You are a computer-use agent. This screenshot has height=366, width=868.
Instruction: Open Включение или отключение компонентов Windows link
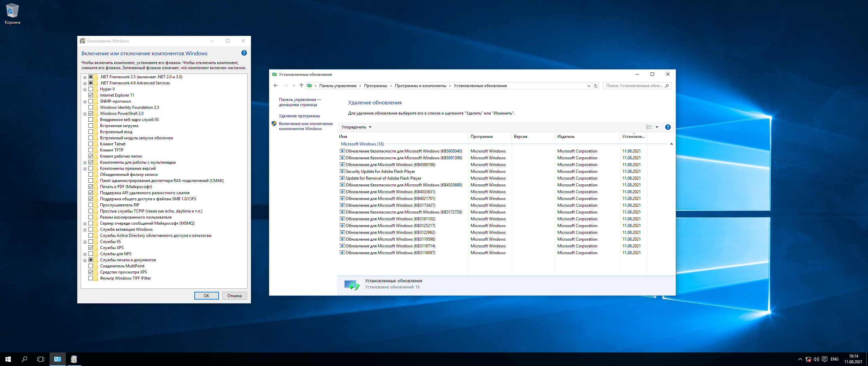pyautogui.click(x=306, y=126)
